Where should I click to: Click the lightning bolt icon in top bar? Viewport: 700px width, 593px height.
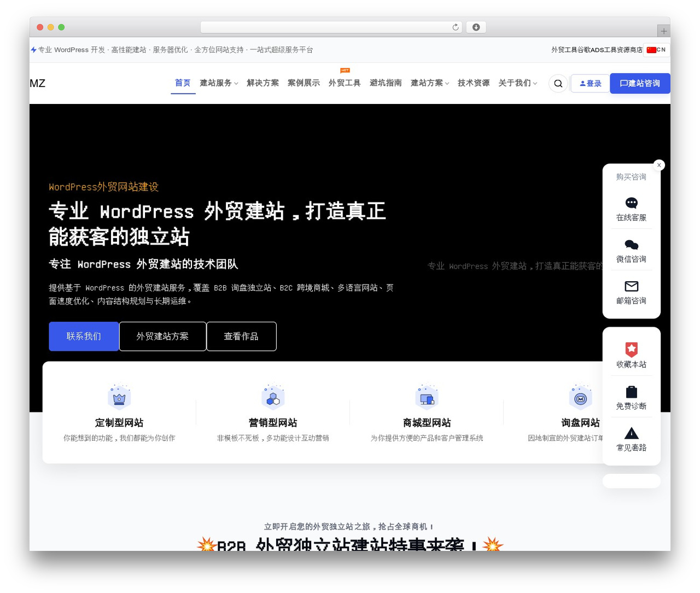33,50
